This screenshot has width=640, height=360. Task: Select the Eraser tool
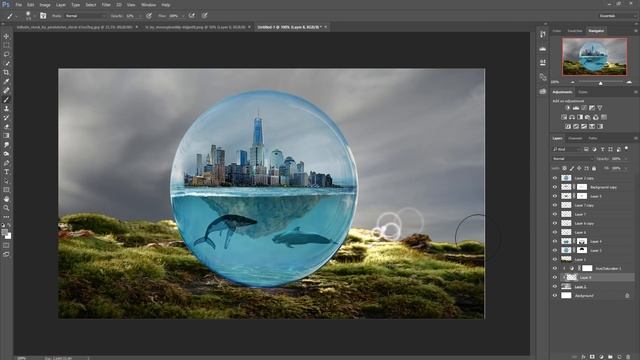click(6, 127)
